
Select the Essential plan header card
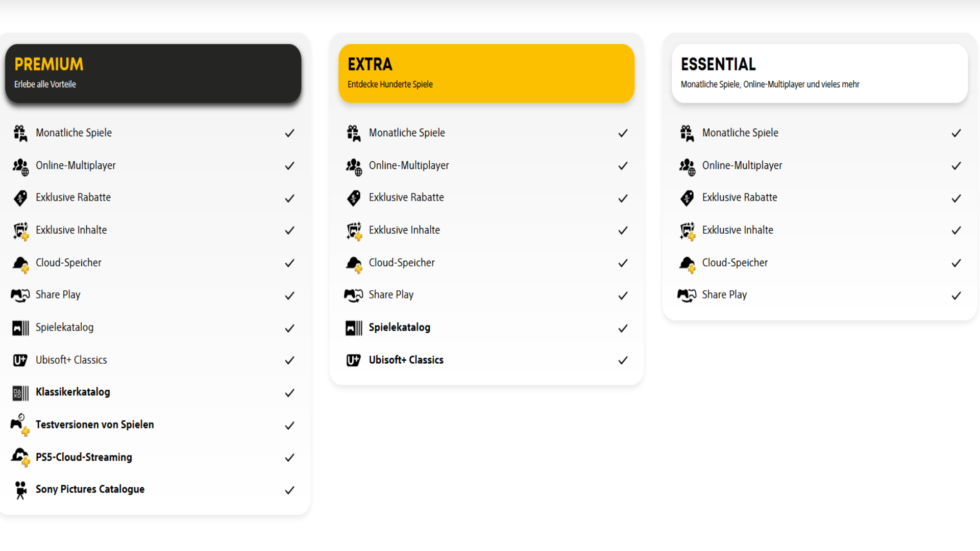(820, 73)
